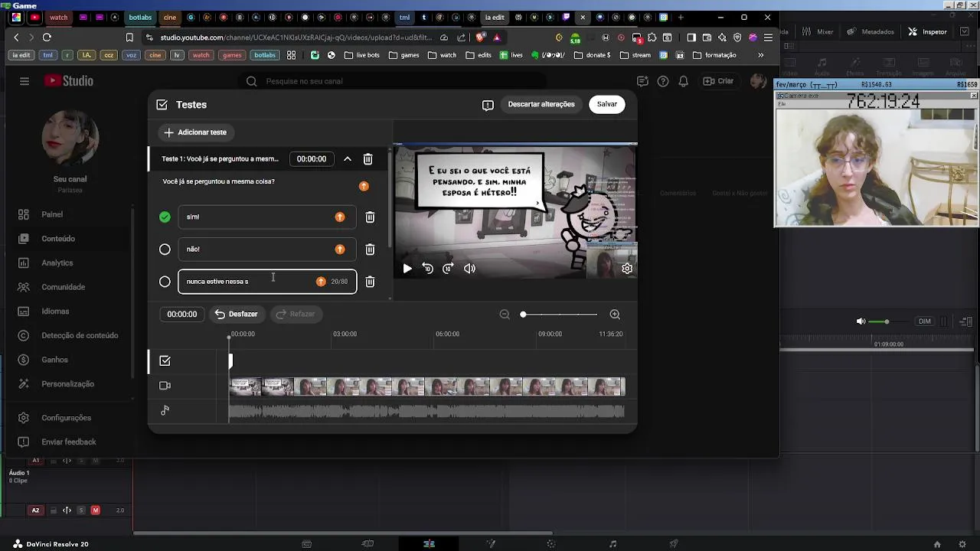Select the tests track checkbox icon in the timeline
Viewport: 980px width, 551px height.
point(165,361)
